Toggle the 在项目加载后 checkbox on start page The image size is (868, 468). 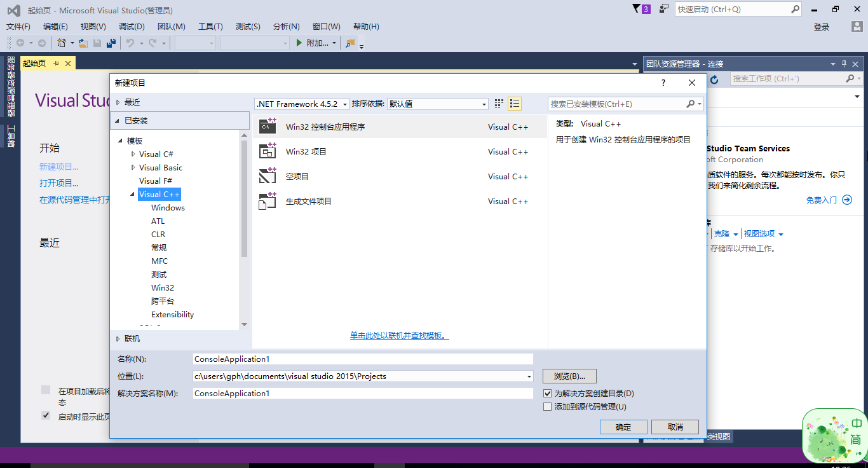(46, 390)
